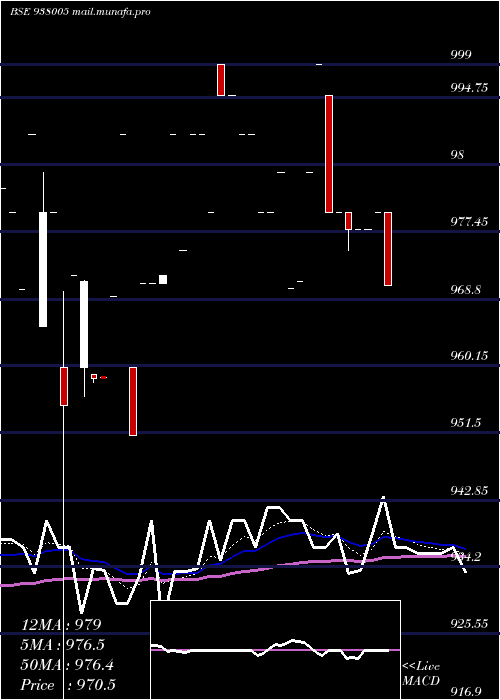Click the '12MA : 979' reading

click(x=61, y=625)
